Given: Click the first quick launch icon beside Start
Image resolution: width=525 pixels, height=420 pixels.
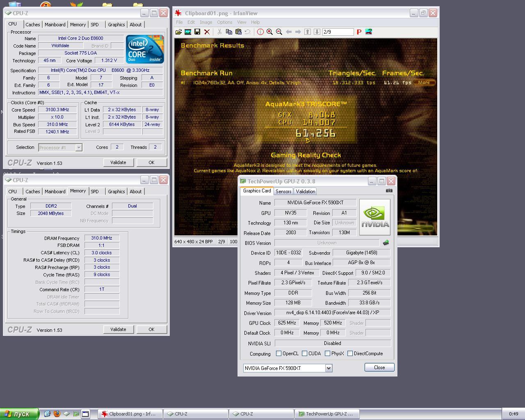Looking at the screenshot, I should tap(47, 414).
